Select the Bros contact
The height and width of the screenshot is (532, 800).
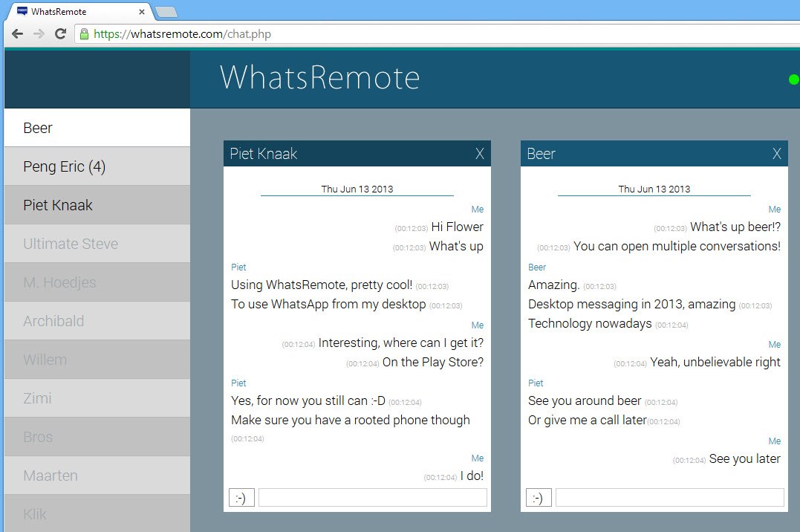[97, 437]
